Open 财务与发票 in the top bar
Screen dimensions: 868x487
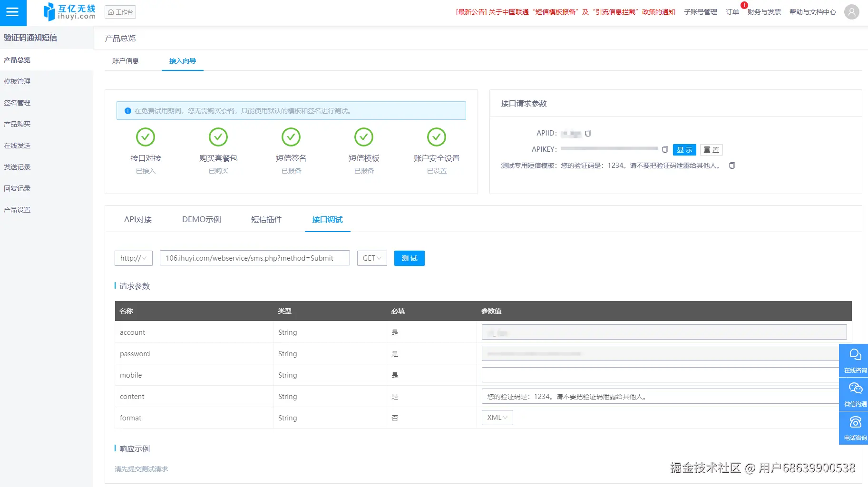pyautogui.click(x=764, y=12)
